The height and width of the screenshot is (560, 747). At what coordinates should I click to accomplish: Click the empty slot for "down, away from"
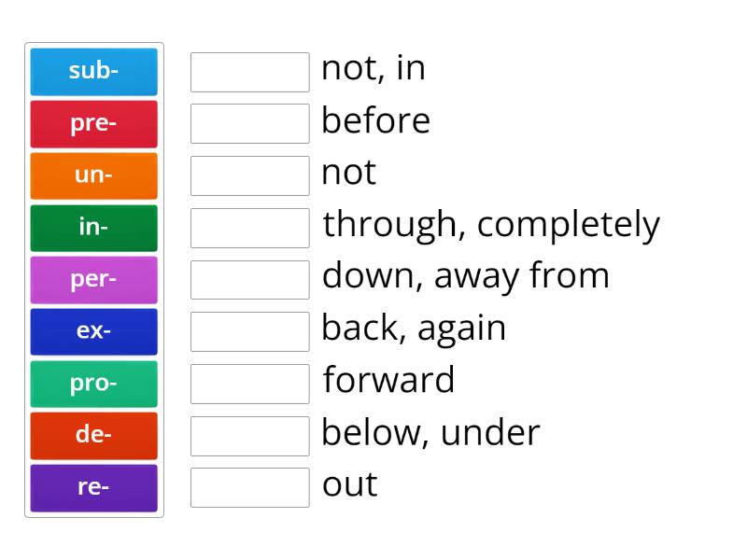click(x=249, y=279)
